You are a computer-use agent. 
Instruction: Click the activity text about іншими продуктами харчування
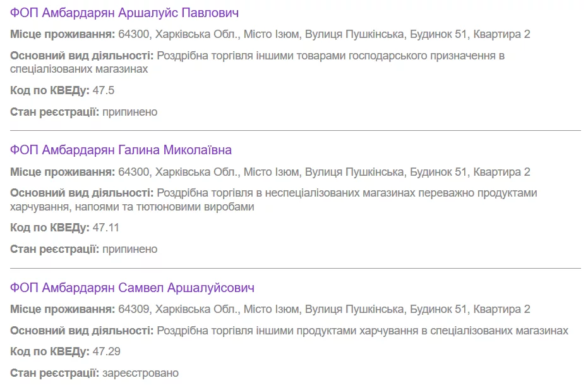pos(362,331)
